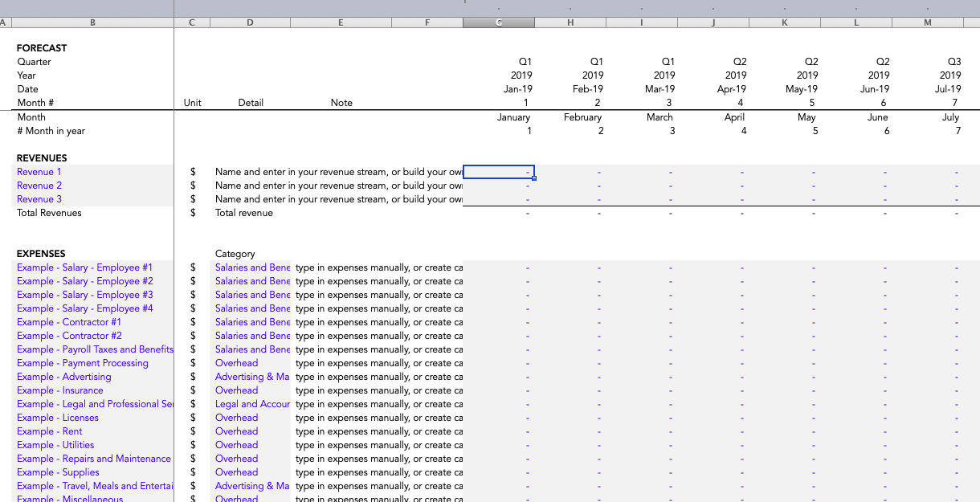Click the REVENUES section heading
The image size is (980, 502).
(42, 158)
